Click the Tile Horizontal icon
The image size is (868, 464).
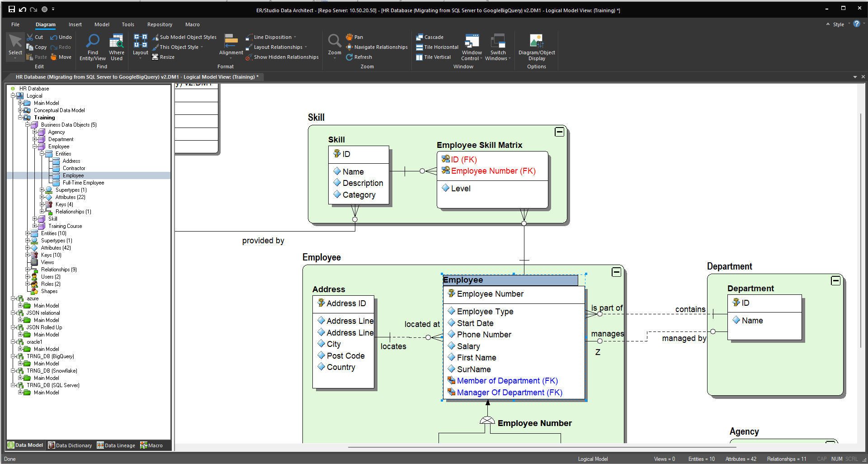tap(420, 47)
